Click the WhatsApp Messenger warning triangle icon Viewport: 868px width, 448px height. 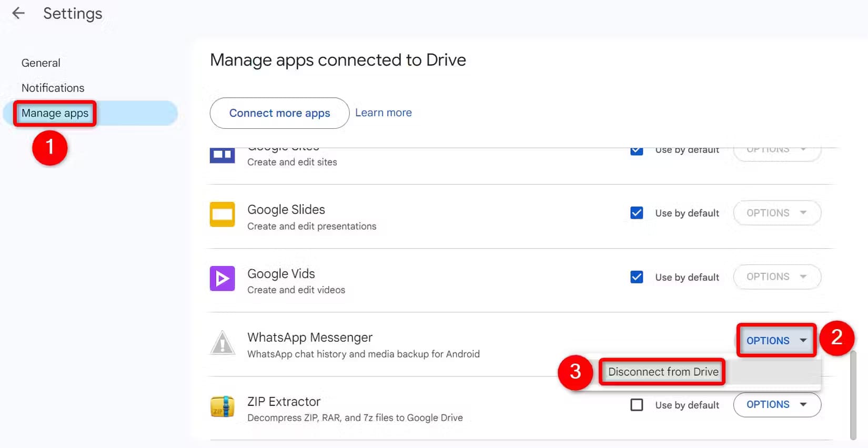[x=223, y=343]
